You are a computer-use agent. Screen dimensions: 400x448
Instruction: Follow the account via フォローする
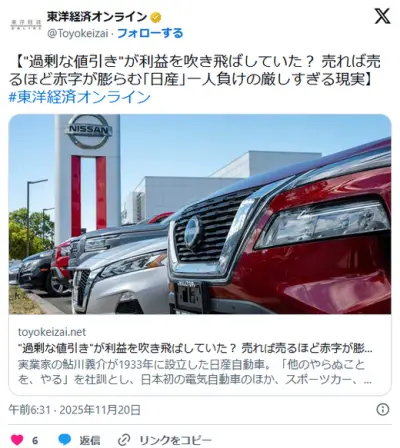(x=150, y=33)
